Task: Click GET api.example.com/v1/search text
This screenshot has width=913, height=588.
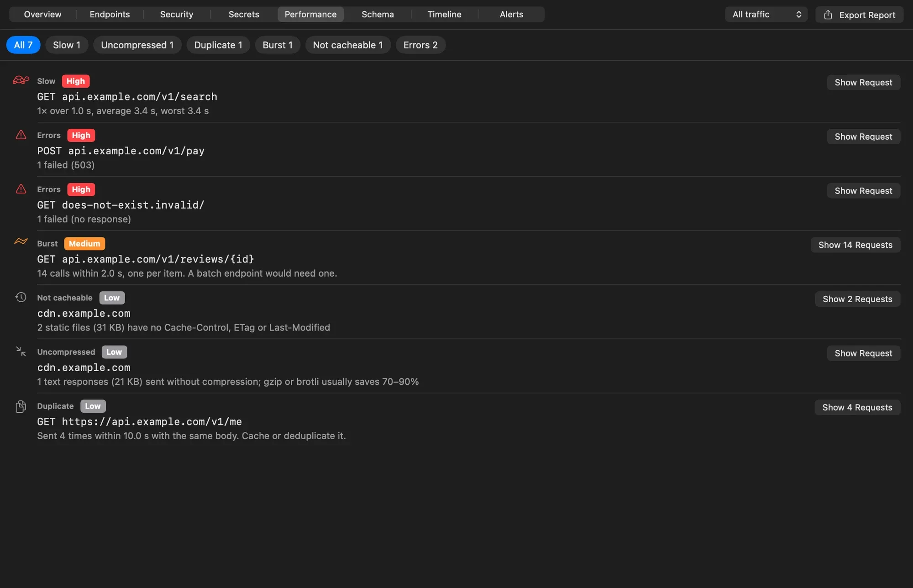Action: click(x=127, y=97)
